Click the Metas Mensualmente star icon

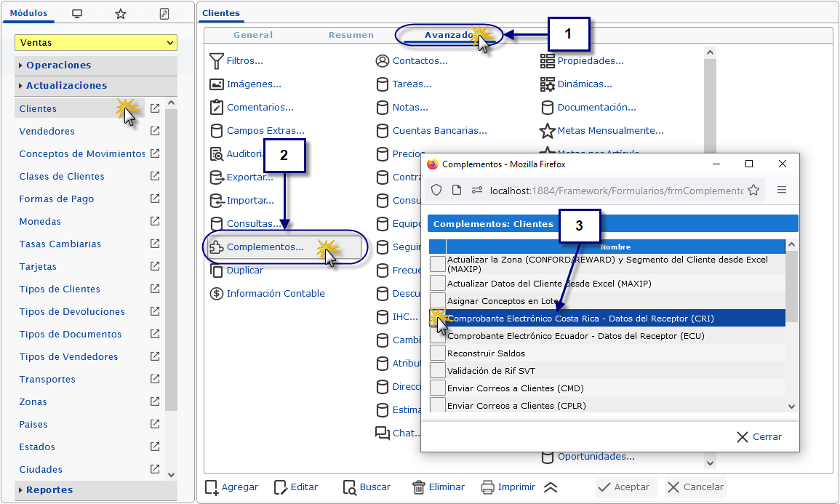[547, 131]
